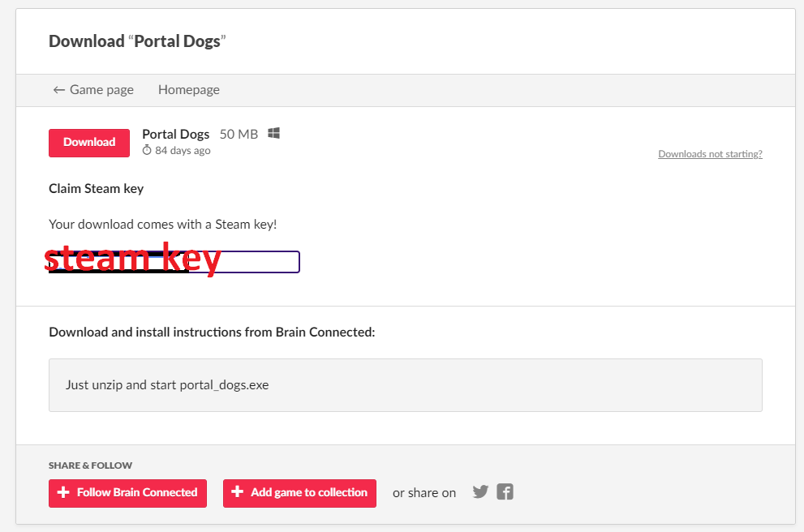
Task: Click the clock icon beside 84 days ago
Action: tap(147, 150)
